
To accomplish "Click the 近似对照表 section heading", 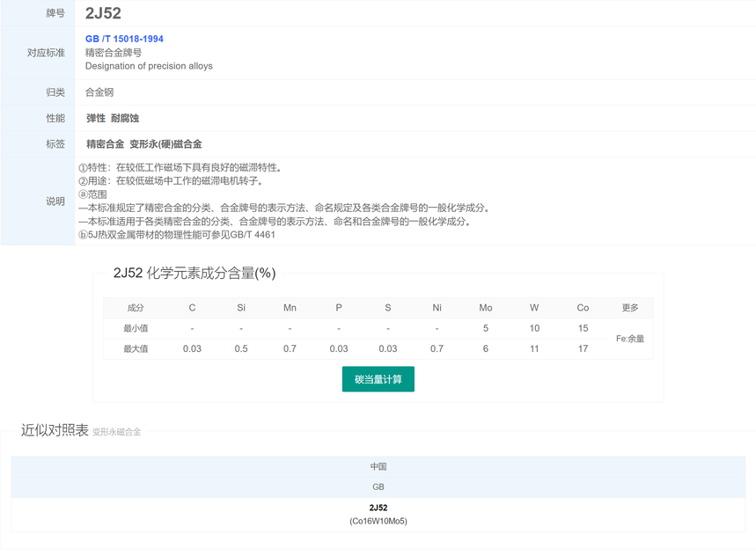I will pos(55,430).
